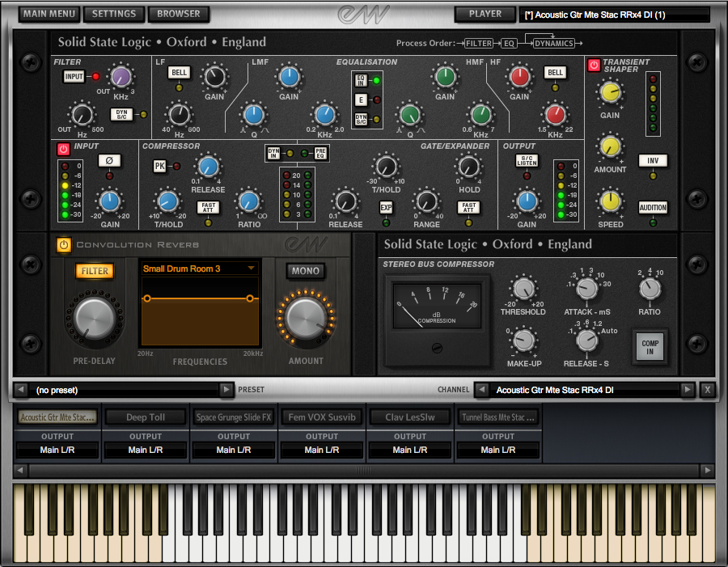Screen dimensions: 728x567
Task: Open the SETTINGS tab
Action: (x=114, y=14)
